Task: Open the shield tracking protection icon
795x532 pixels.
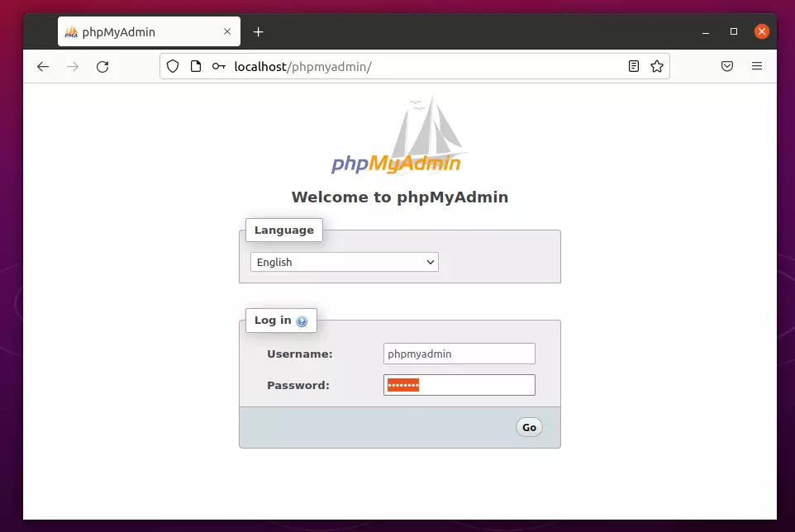Action: click(173, 66)
